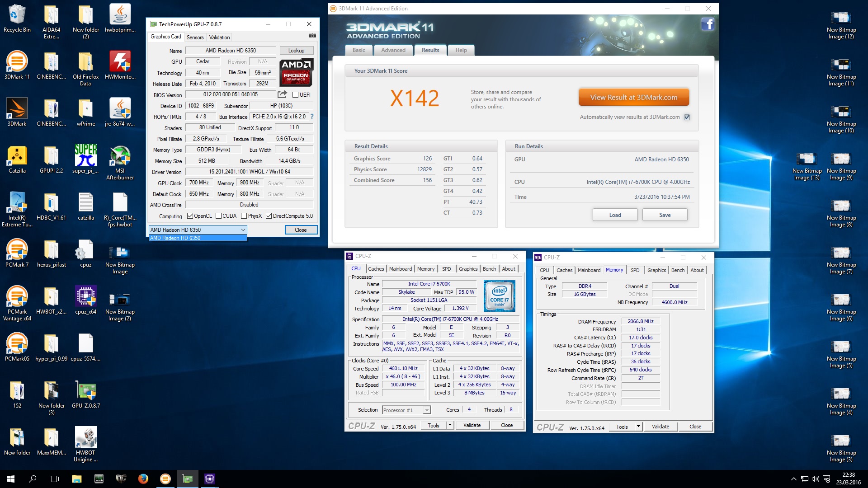The image size is (868, 488).
Task: Click the Save button in Run Details
Action: (665, 215)
